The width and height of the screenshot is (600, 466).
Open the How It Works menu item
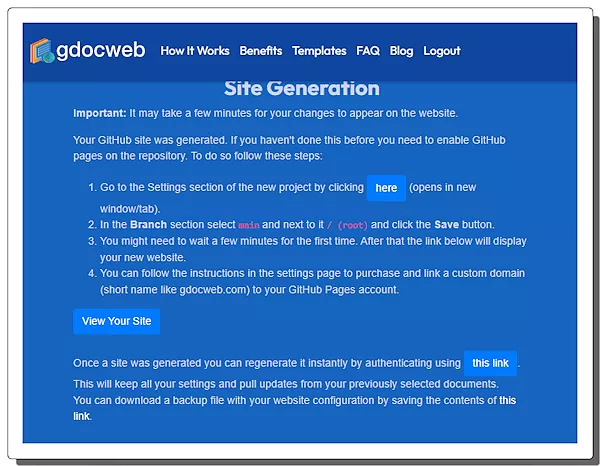pyautogui.click(x=195, y=51)
